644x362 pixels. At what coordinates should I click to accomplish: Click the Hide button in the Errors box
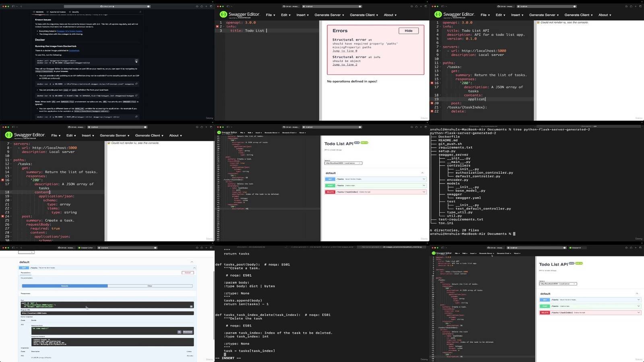point(409,31)
